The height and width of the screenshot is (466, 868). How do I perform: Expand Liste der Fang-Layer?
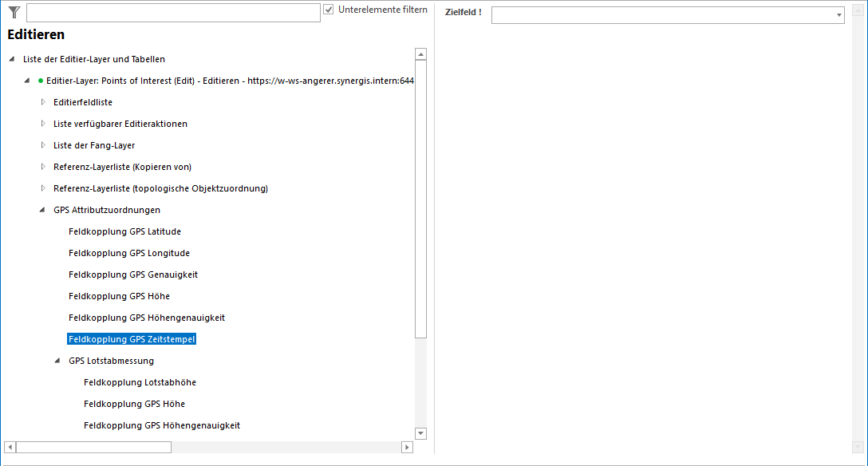tap(42, 145)
